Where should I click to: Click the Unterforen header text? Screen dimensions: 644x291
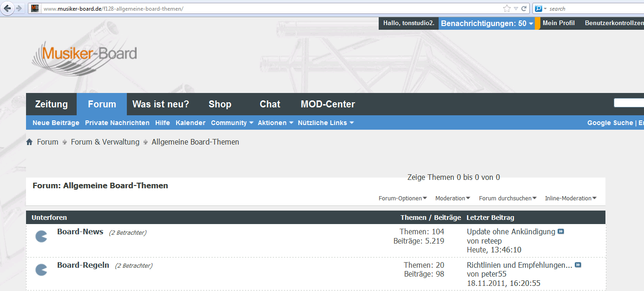click(x=49, y=218)
